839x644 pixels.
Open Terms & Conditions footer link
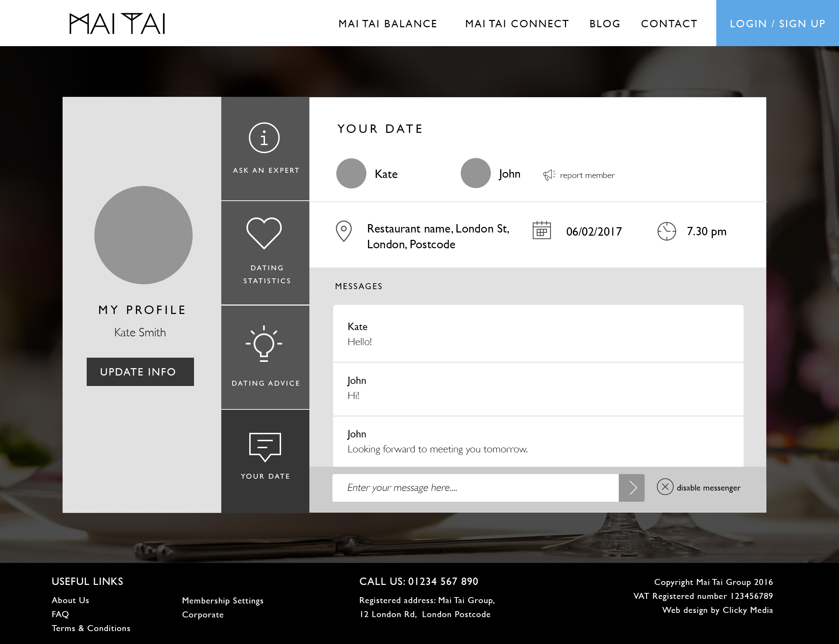pos(91,628)
